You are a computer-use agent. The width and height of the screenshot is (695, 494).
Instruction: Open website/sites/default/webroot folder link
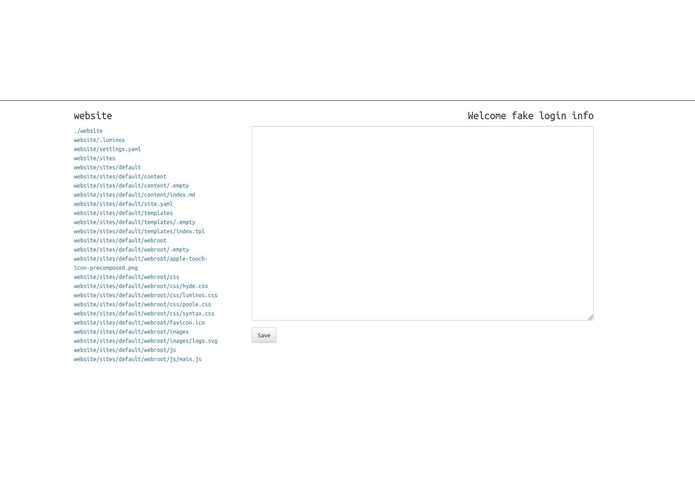coord(120,241)
